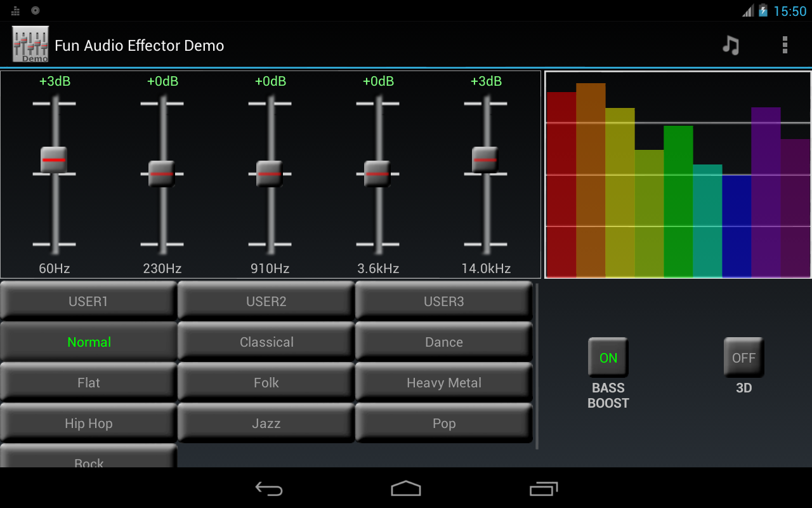812x508 pixels.
Task: Click the 3D label
Action: click(x=743, y=388)
